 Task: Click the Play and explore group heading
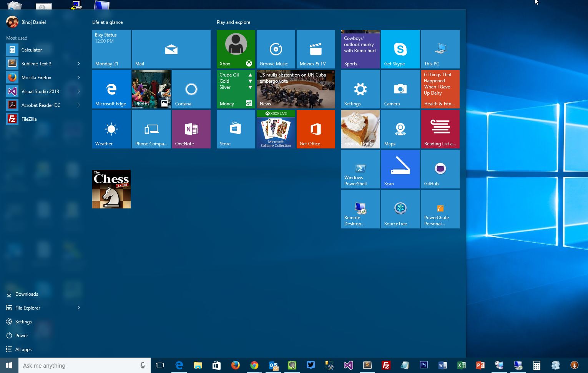click(x=233, y=22)
